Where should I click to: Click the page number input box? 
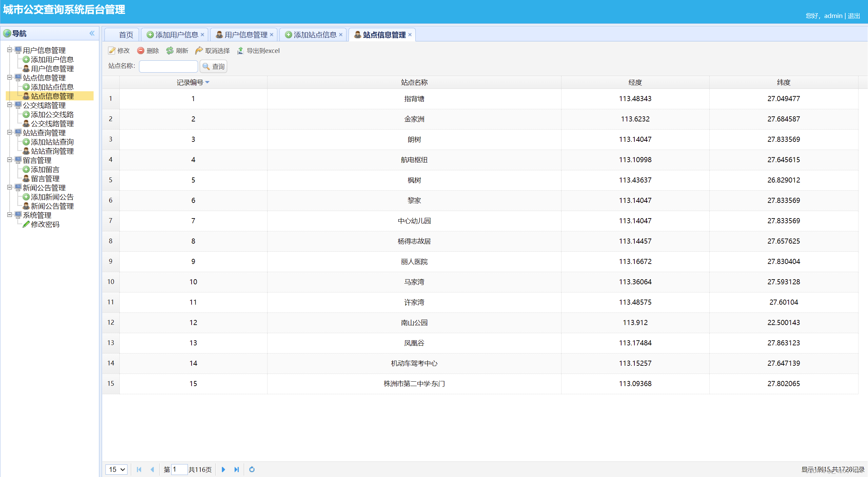[179, 470]
